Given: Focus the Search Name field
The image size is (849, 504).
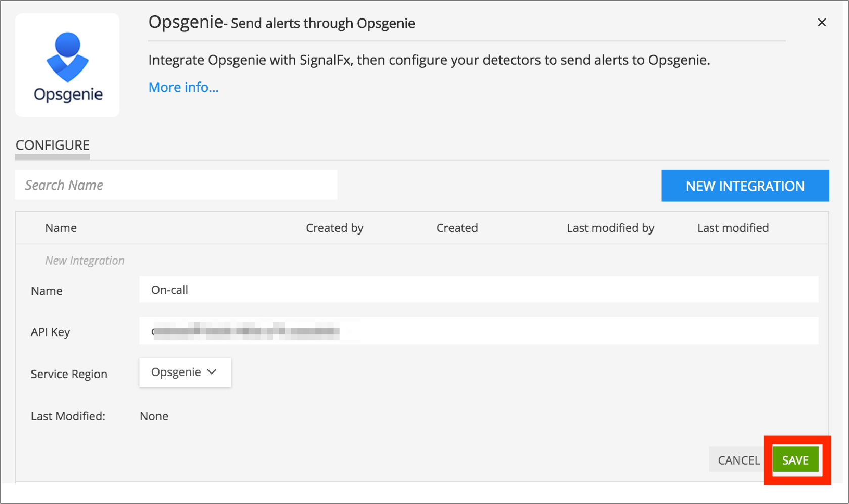Looking at the screenshot, I should 176,185.
